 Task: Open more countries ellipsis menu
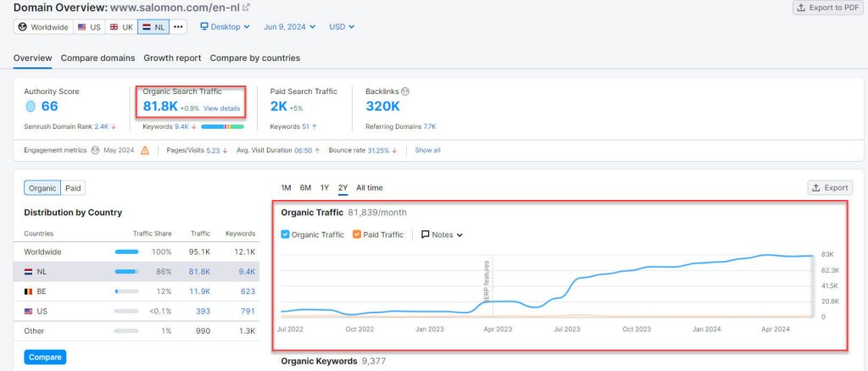coord(178,26)
